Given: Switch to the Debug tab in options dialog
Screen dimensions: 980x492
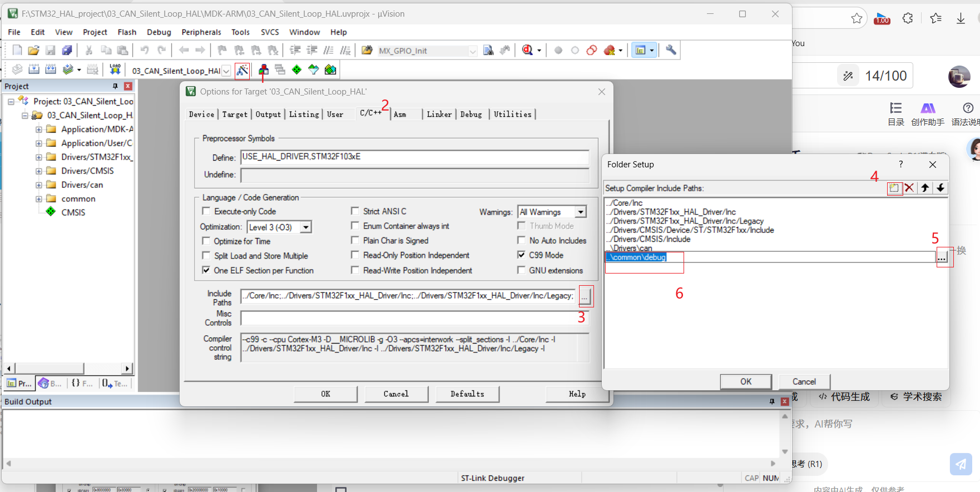Looking at the screenshot, I should (x=471, y=114).
